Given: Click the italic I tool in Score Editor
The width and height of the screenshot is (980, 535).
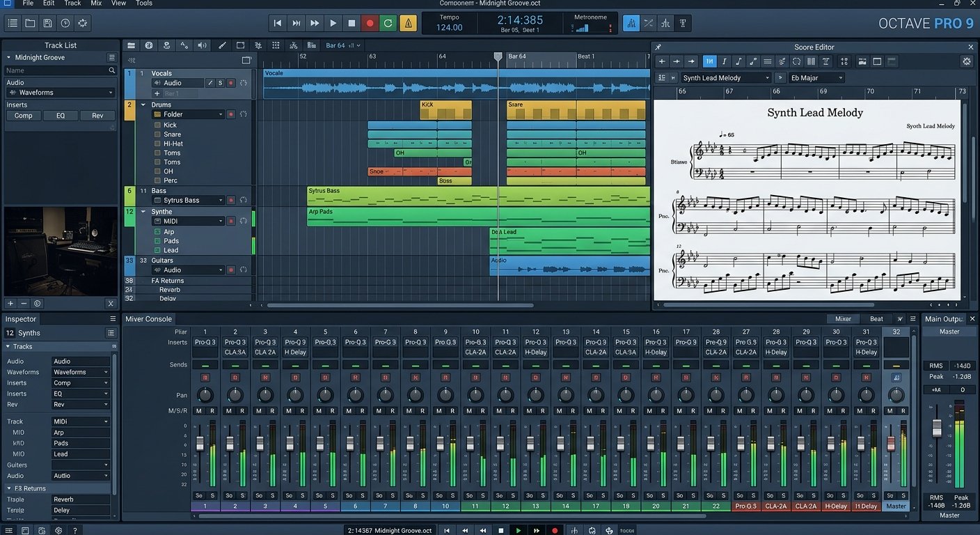Looking at the screenshot, I should pos(725,61).
